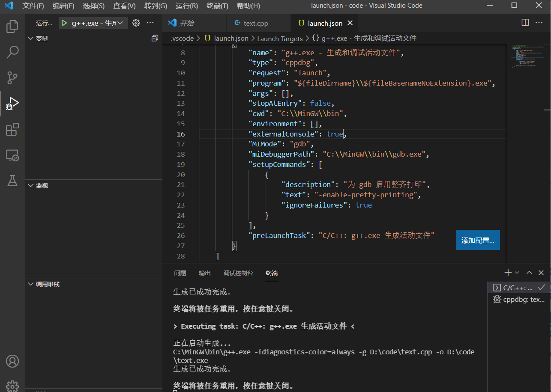Click the 添加配置... button
This screenshot has width=551, height=392.
(478, 241)
